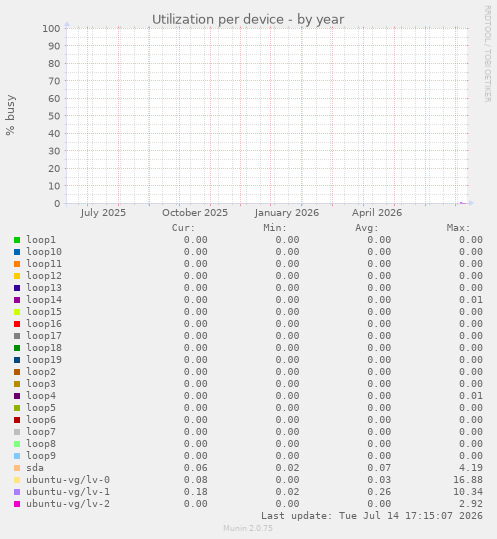Click the loop8 light green swatch
Screen dimensions: 497x539
17,444
